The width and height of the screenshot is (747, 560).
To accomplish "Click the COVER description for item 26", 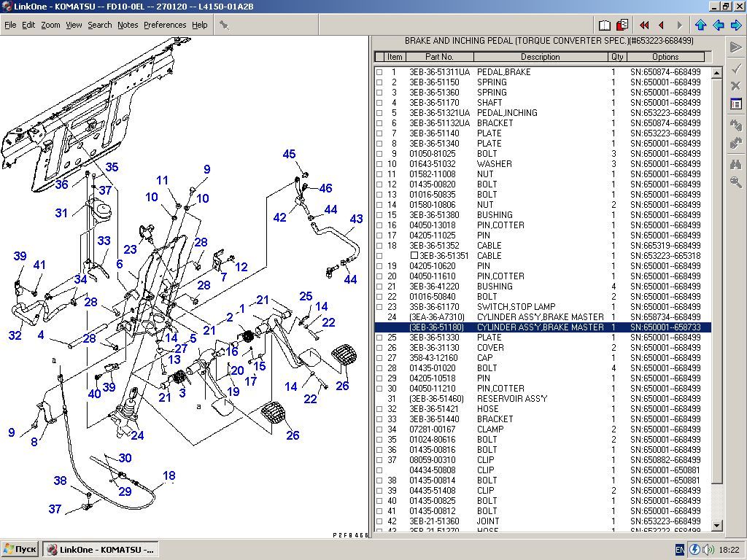I will point(490,348).
